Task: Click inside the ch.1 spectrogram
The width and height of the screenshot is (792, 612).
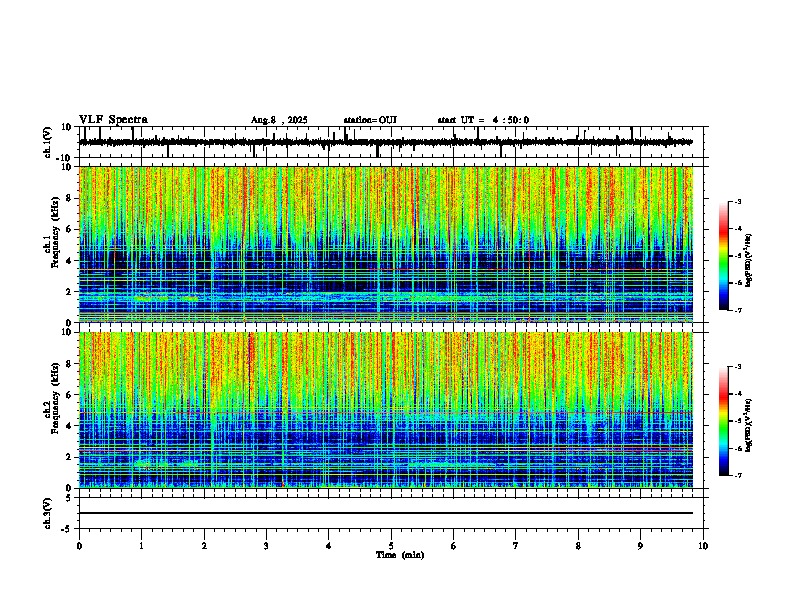Action: tap(386, 244)
